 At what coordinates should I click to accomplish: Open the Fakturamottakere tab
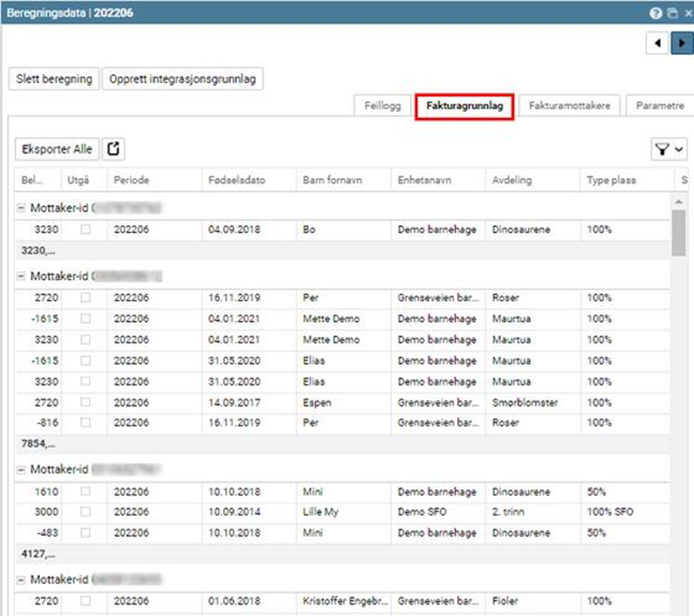coord(569,105)
